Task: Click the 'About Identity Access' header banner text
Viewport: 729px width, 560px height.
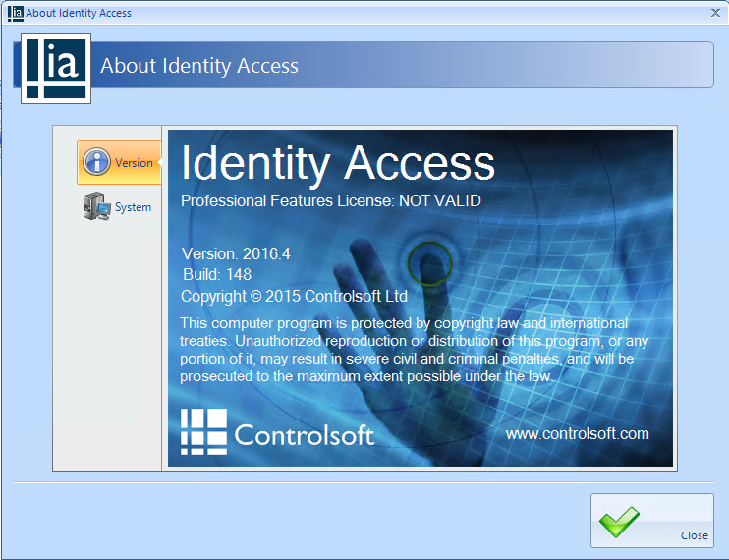Action: 199,66
